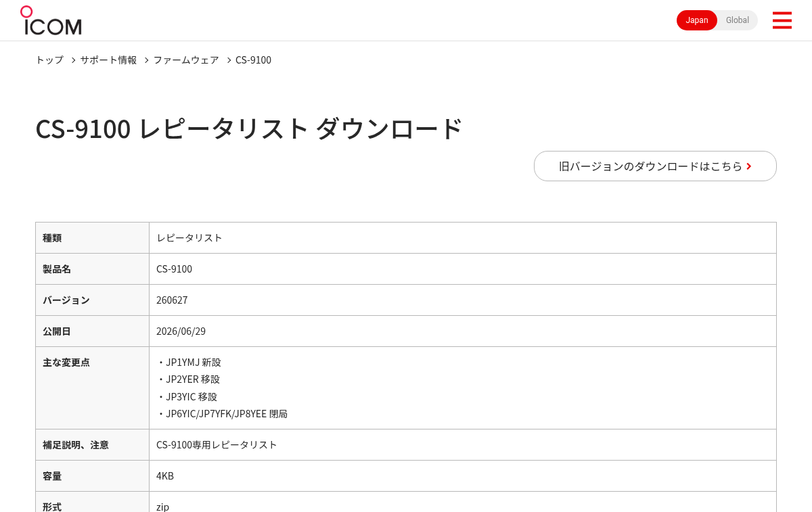This screenshot has height=512, width=812.
Task: Open サポート情報 breadcrumb link
Action: point(108,60)
